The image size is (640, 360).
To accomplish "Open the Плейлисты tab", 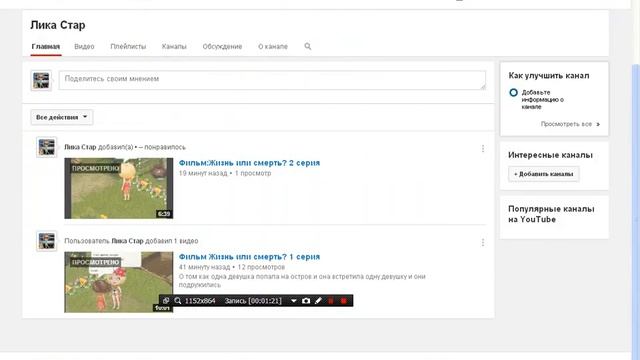I will point(128,47).
